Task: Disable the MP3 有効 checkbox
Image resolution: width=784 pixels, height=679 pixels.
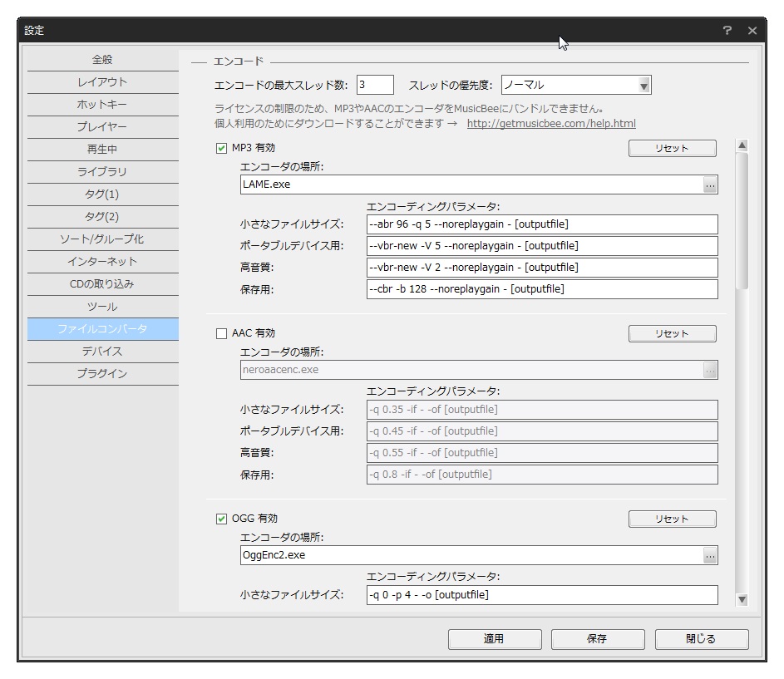Action: click(221, 148)
